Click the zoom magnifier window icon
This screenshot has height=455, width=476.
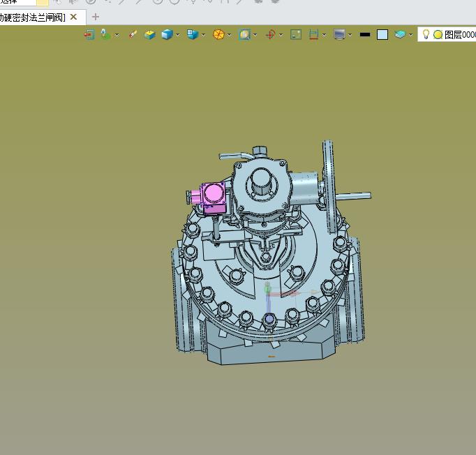[x=245, y=35]
